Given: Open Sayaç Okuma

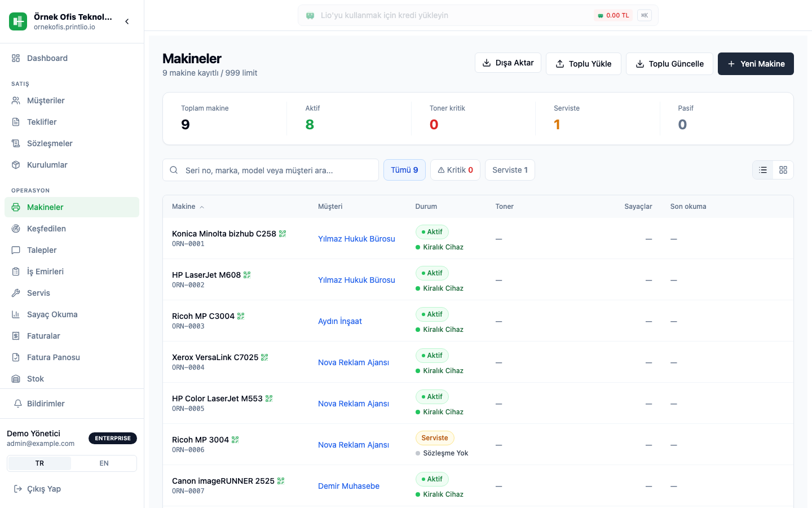Looking at the screenshot, I should (72, 314).
